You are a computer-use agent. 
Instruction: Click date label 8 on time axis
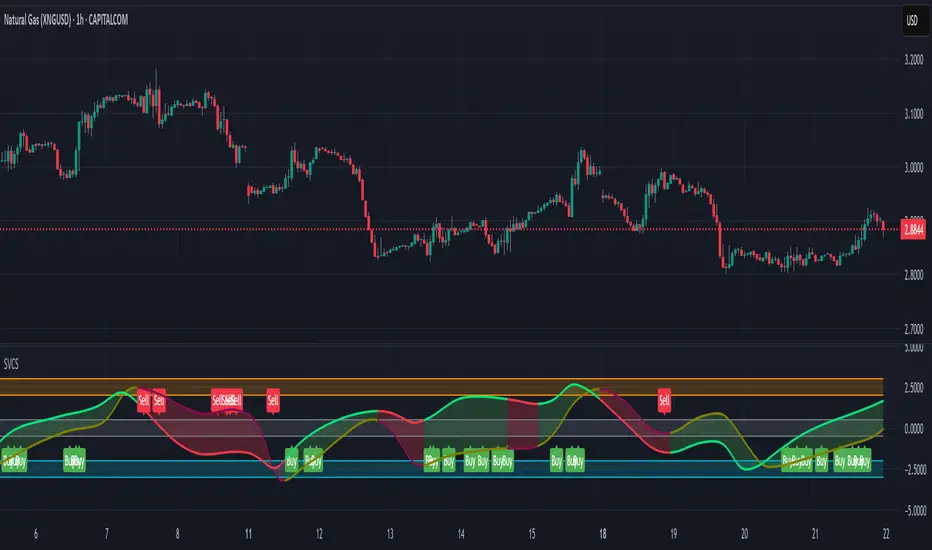(x=177, y=534)
